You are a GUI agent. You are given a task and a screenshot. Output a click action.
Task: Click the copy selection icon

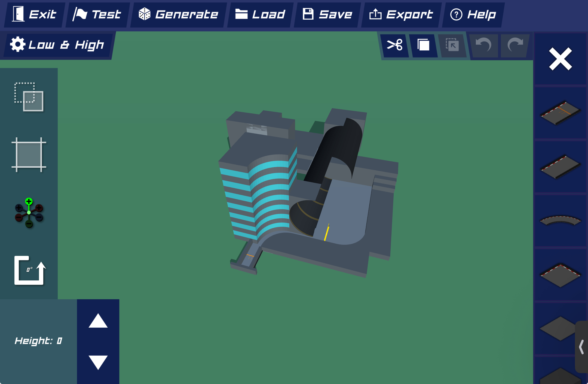[x=423, y=45]
